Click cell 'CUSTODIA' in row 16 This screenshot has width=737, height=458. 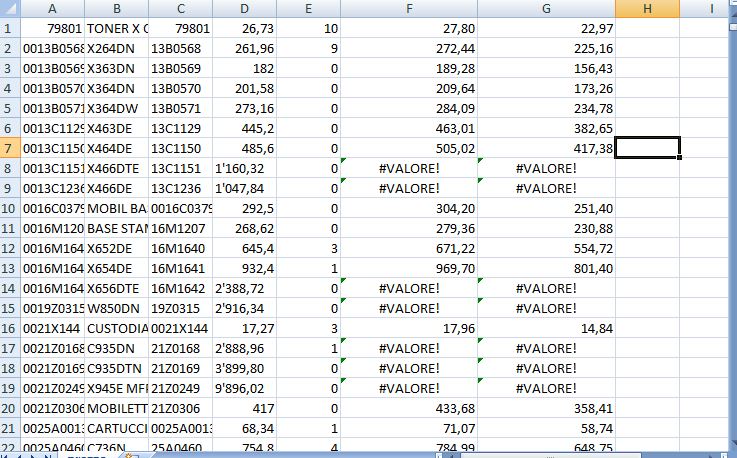tap(117, 328)
